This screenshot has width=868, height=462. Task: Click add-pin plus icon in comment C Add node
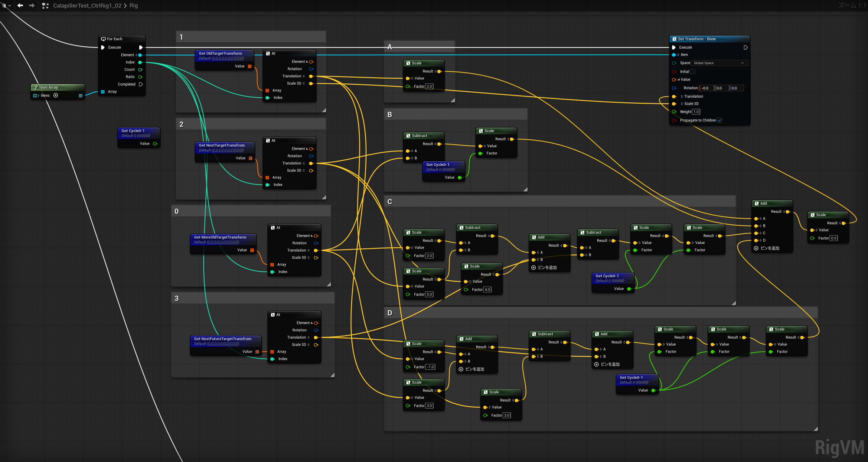click(x=534, y=268)
